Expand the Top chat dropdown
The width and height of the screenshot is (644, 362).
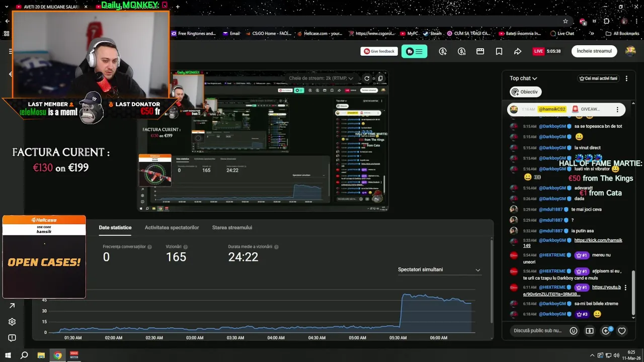[523, 78]
